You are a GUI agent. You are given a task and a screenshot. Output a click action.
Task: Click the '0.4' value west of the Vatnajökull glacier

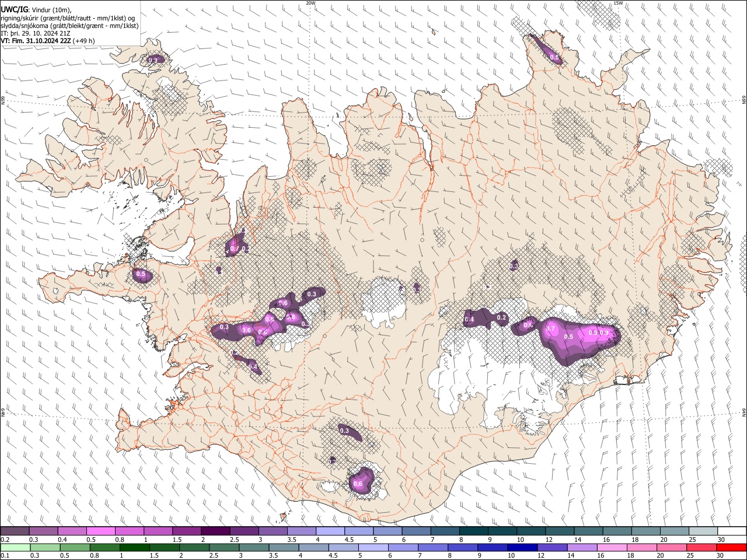pos(469,320)
